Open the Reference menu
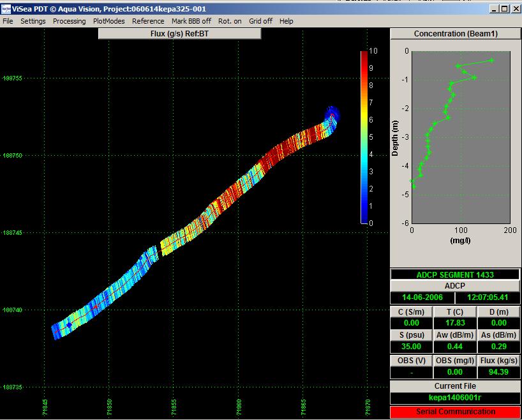Viewport: 522px width, 420px height. coord(148,21)
